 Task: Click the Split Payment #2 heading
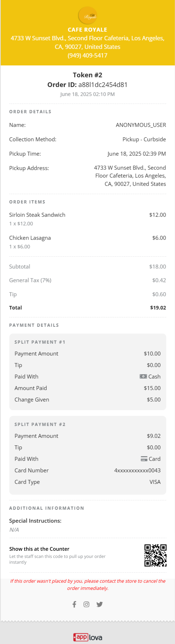pos(40,424)
